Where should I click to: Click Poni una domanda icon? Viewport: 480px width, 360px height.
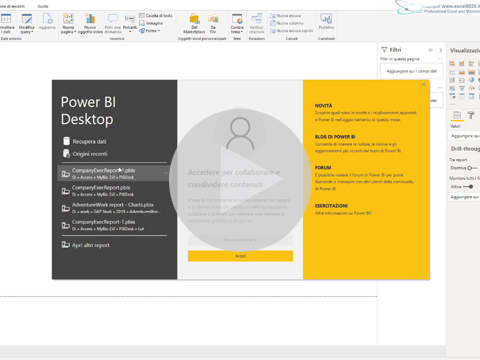coord(113,19)
